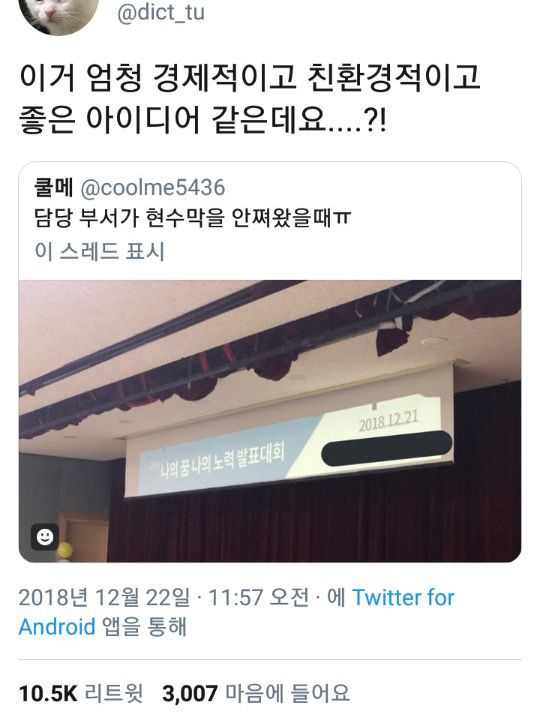The image size is (540, 714).
Task: Open quoted tweet text 담당 부서가 현수막을
Action: tap(192, 218)
